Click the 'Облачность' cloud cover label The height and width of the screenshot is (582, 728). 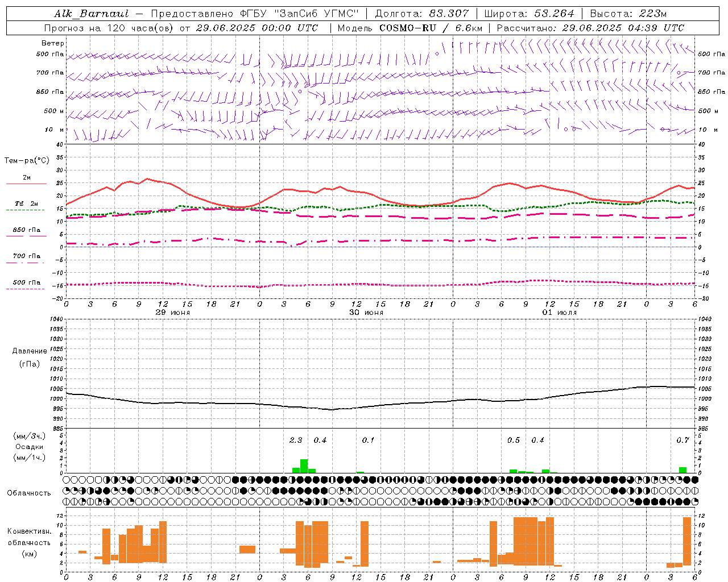29,493
